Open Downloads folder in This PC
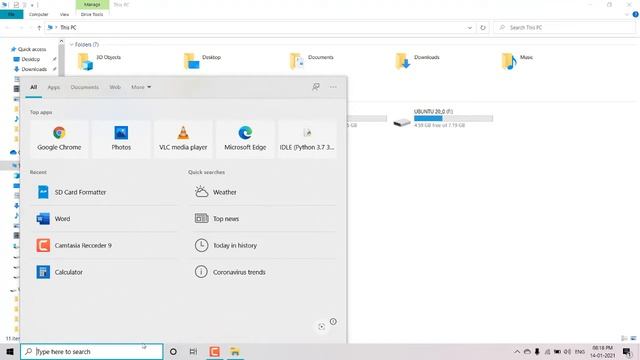This screenshot has width=640, height=360. tap(417, 61)
